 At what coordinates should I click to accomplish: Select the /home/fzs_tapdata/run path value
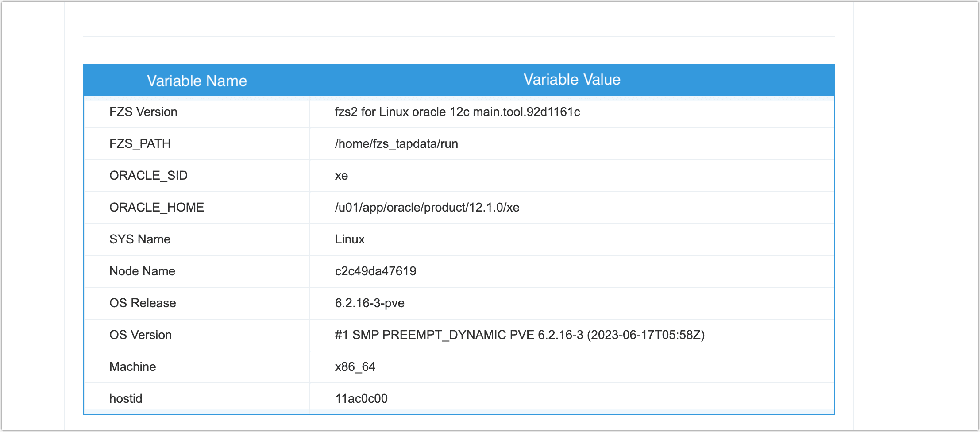[397, 144]
